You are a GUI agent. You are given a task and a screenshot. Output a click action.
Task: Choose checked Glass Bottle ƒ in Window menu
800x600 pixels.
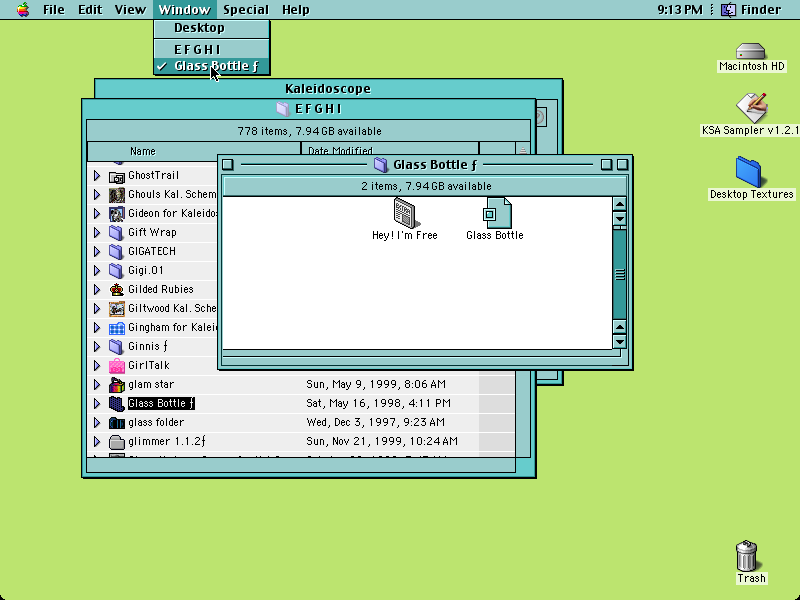212,66
